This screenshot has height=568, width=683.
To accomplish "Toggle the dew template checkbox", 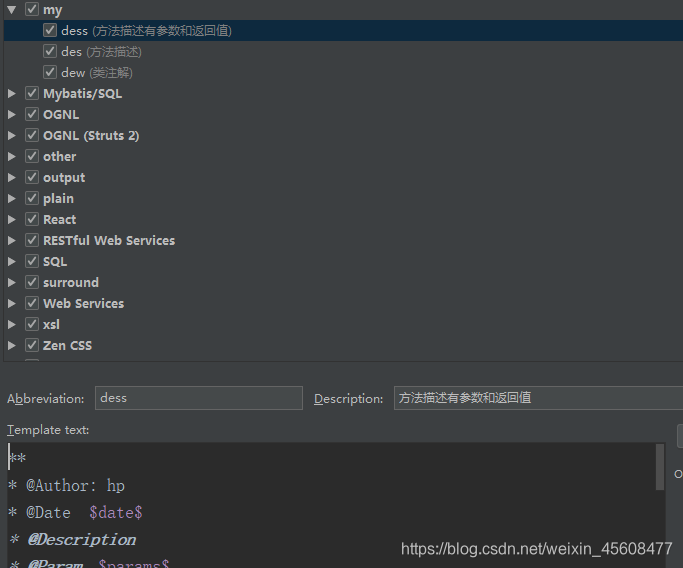I will [50, 72].
